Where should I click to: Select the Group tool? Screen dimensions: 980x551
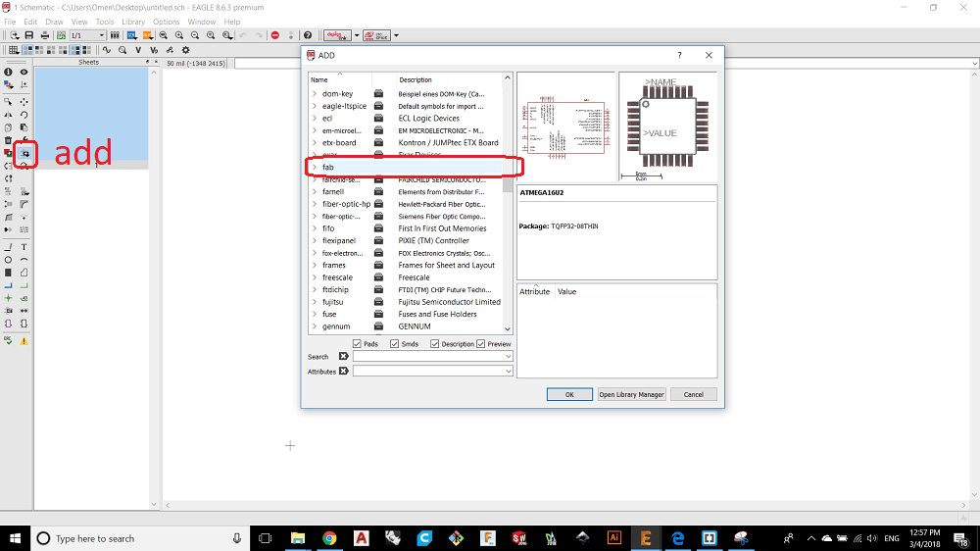(8, 101)
